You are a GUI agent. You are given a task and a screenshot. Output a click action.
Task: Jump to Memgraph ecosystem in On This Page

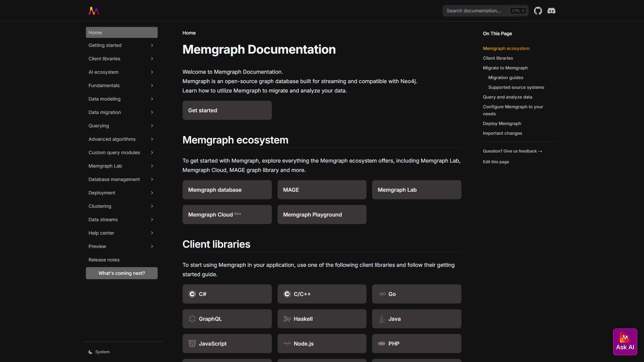click(x=506, y=48)
